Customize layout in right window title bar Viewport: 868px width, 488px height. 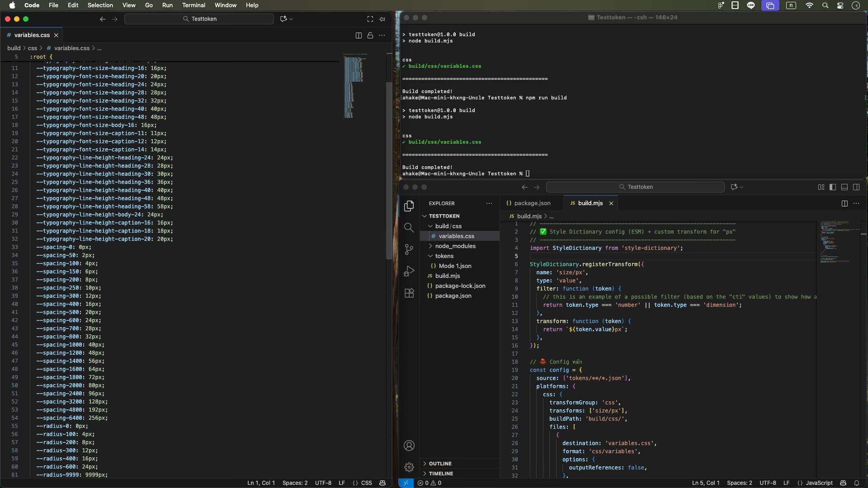coord(821,187)
